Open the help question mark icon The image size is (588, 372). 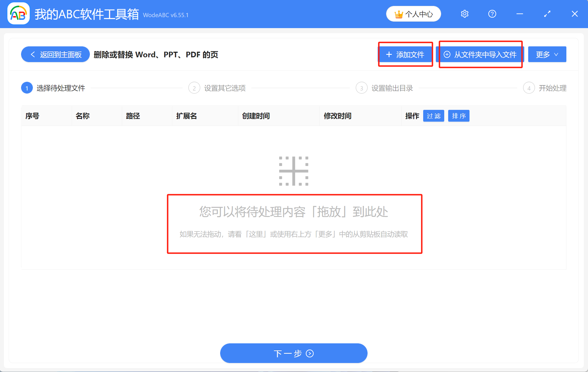(492, 13)
